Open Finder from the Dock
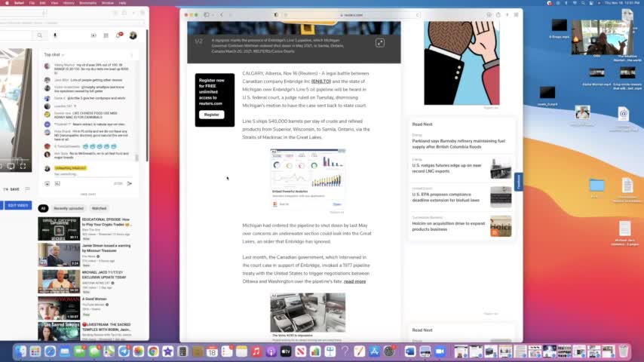Image resolution: width=644 pixels, height=362 pixels. pyautogui.click(x=20, y=351)
